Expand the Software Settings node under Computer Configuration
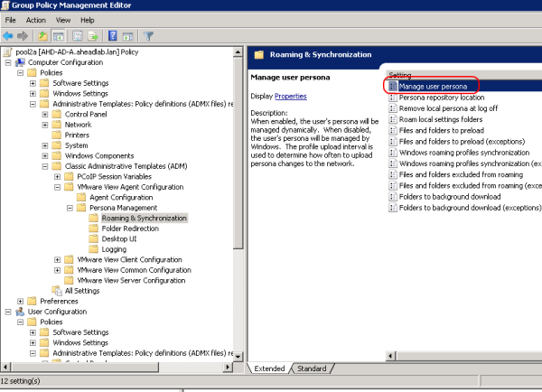The image size is (542, 392). (x=33, y=83)
